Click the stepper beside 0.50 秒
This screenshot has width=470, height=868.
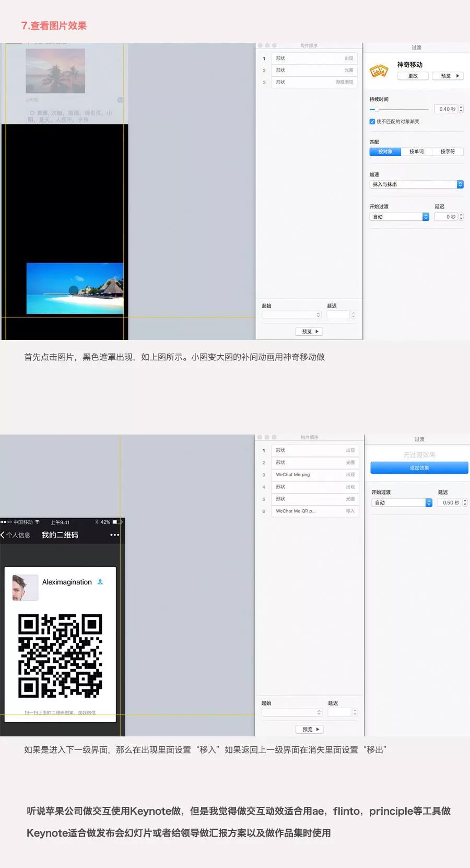click(465, 502)
